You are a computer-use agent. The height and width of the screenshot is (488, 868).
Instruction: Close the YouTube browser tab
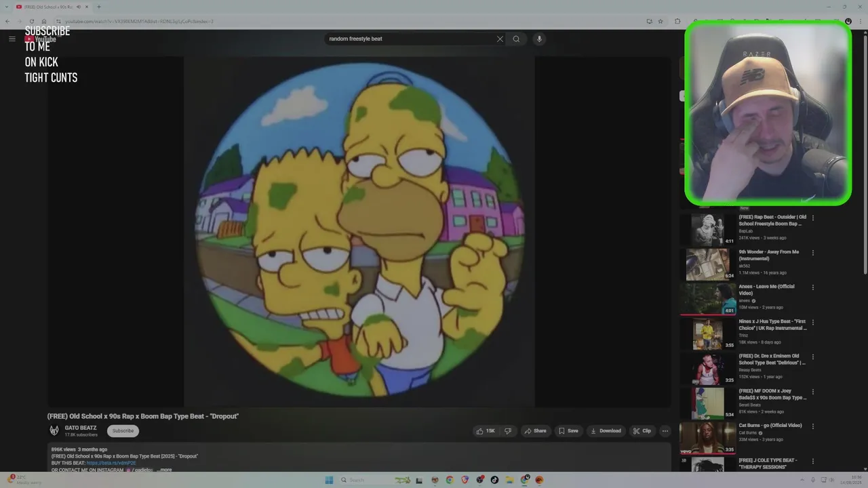point(87,7)
